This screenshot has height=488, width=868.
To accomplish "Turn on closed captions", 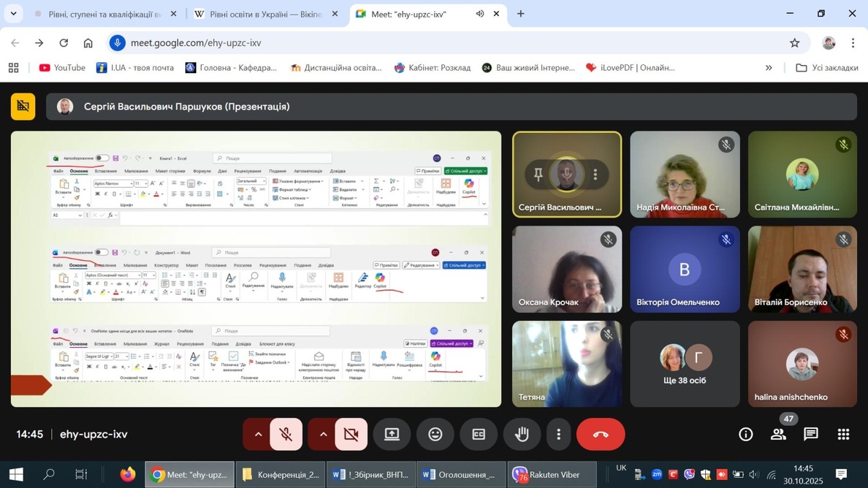I will [478, 435].
